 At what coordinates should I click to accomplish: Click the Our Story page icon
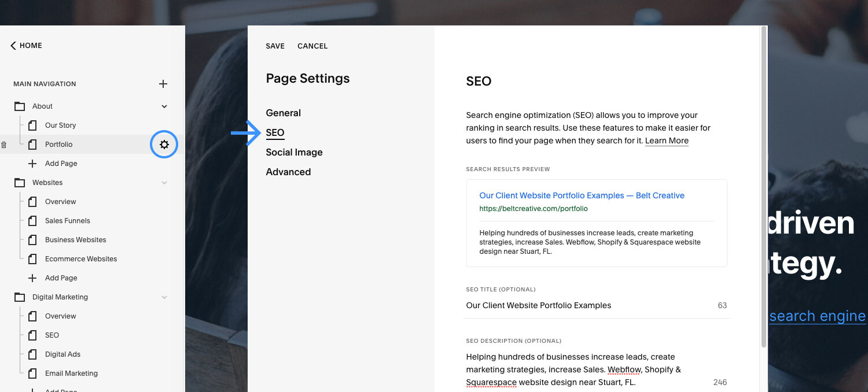click(32, 125)
